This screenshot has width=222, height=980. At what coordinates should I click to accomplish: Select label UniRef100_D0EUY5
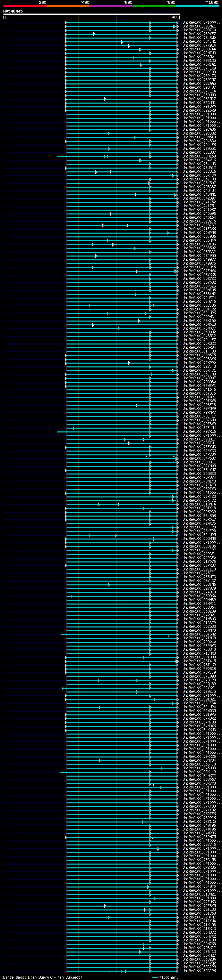pos(199,267)
